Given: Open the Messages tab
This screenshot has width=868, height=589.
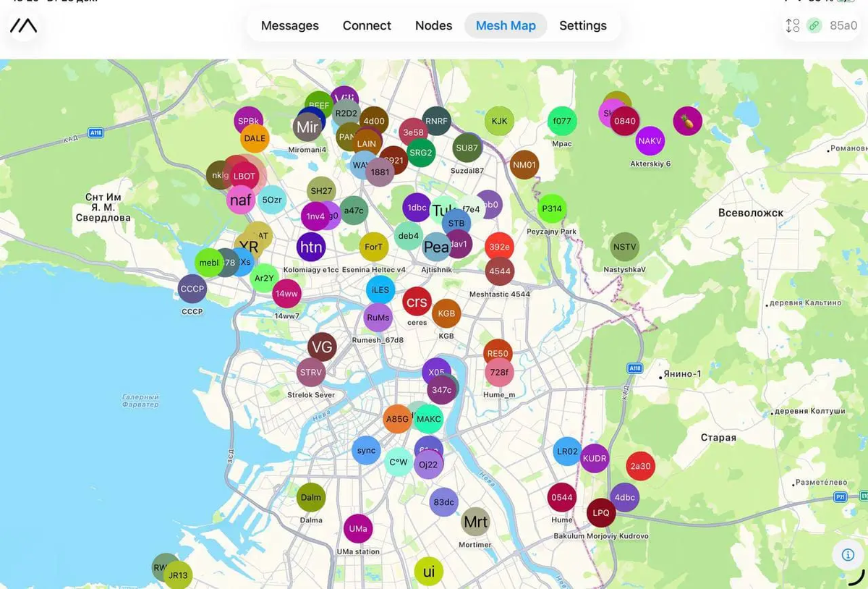Looking at the screenshot, I should [289, 25].
